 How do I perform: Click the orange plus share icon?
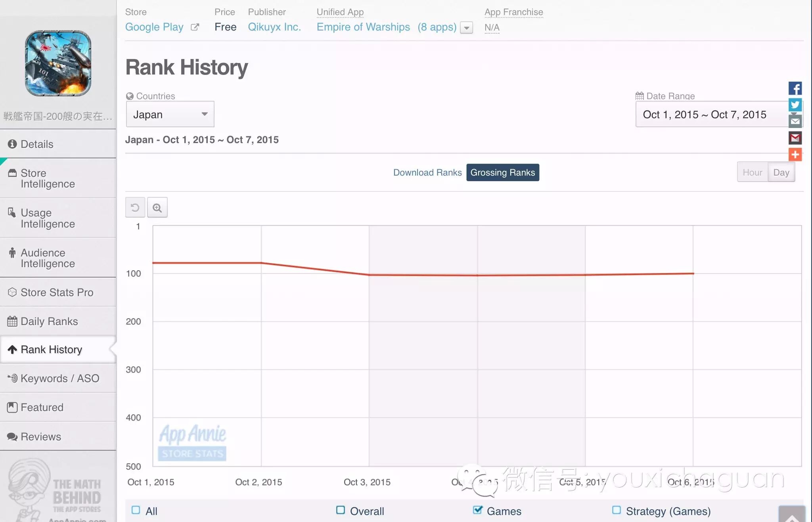pyautogui.click(x=795, y=155)
